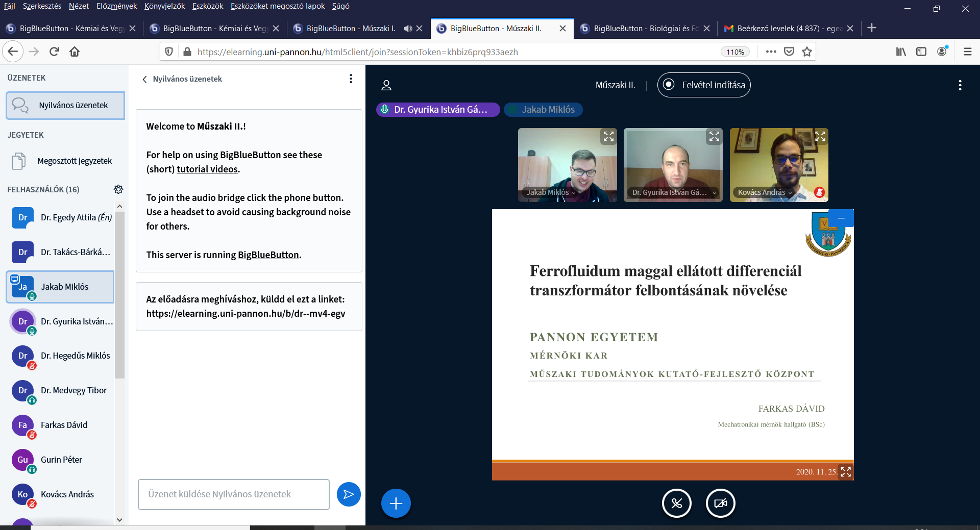980x530 pixels.
Task: Start recording with Felvétel indítása
Action: pos(704,85)
